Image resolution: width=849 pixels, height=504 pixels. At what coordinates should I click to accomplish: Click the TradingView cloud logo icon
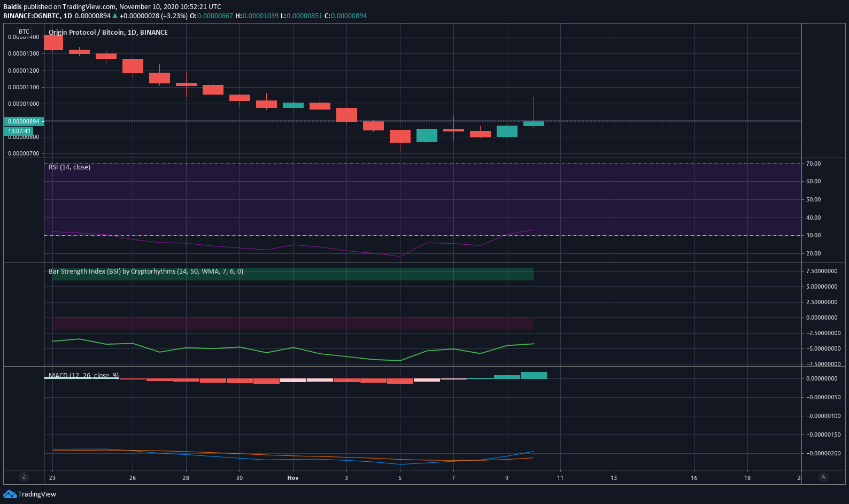pyautogui.click(x=10, y=494)
